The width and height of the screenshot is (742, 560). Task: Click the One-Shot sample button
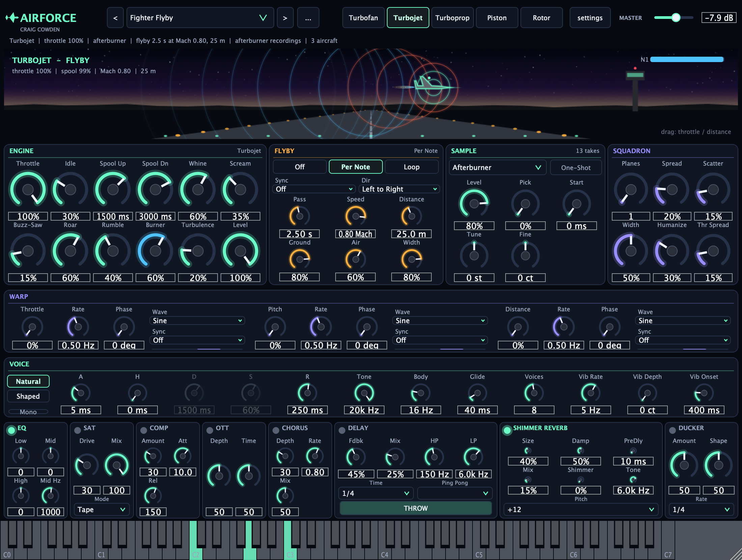(576, 168)
